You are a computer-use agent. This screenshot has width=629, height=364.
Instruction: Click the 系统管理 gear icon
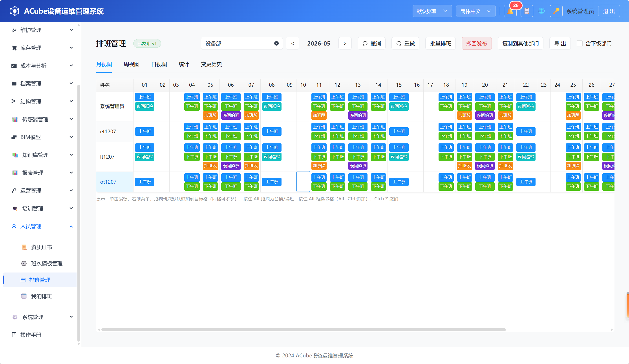pyautogui.click(x=15, y=317)
